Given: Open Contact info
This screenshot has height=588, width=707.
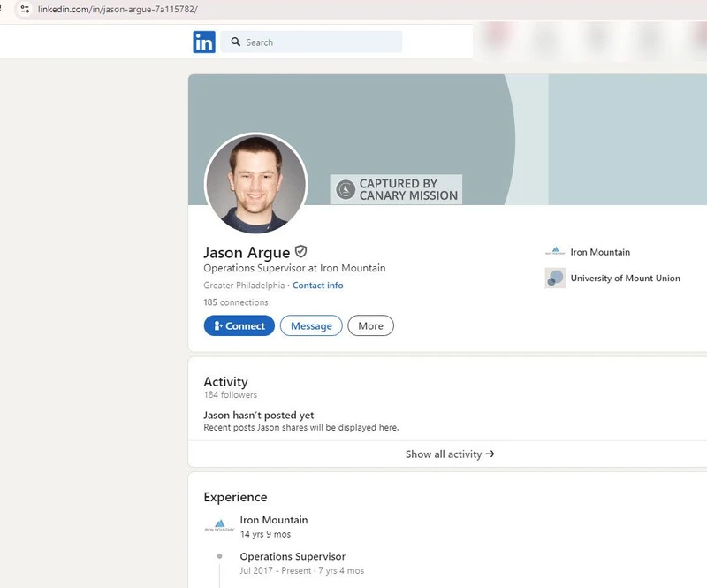Looking at the screenshot, I should (318, 286).
